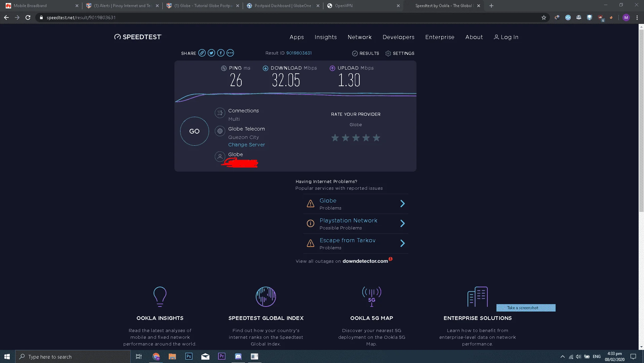Click the Speedtest Global Index globe icon

pos(266,296)
